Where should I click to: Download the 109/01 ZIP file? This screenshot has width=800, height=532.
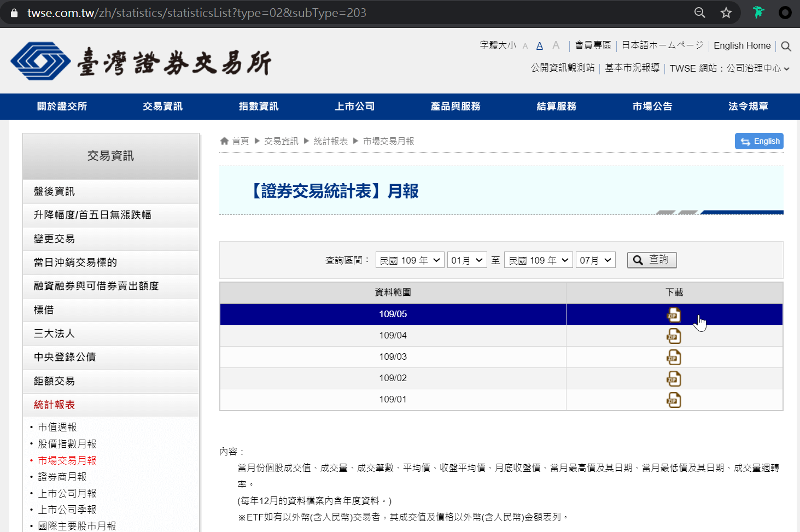coord(674,400)
